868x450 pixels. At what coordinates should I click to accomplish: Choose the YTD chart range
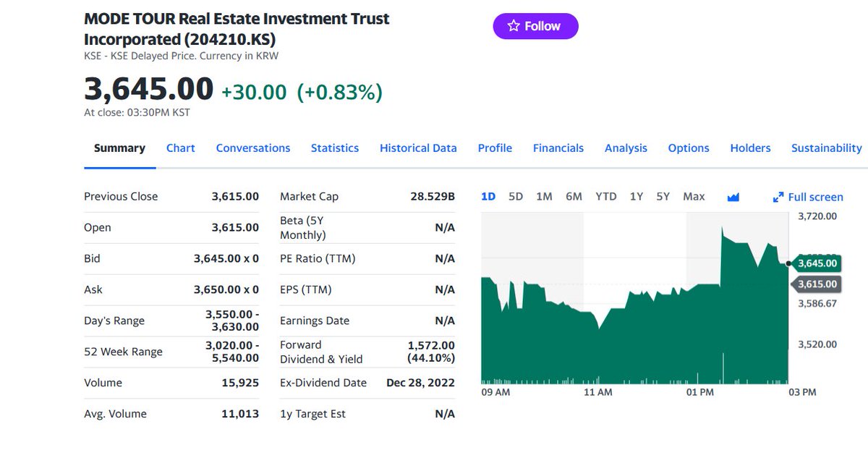[x=606, y=196]
